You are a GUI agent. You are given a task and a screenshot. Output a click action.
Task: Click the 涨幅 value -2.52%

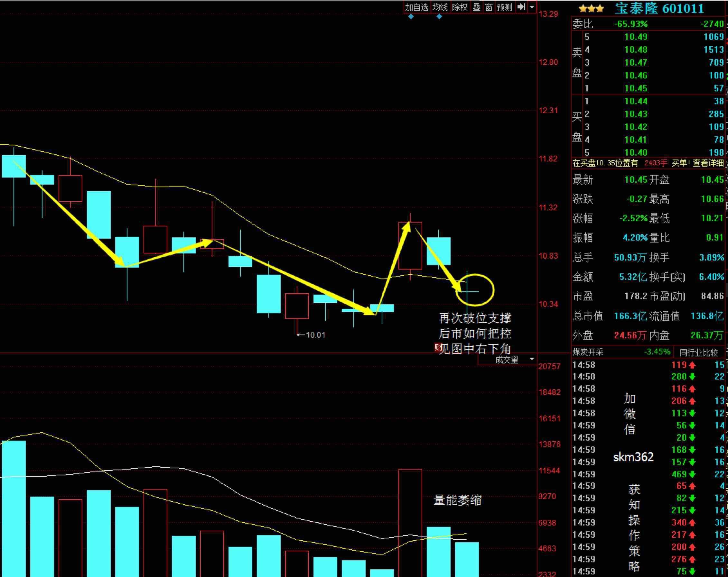tap(633, 218)
